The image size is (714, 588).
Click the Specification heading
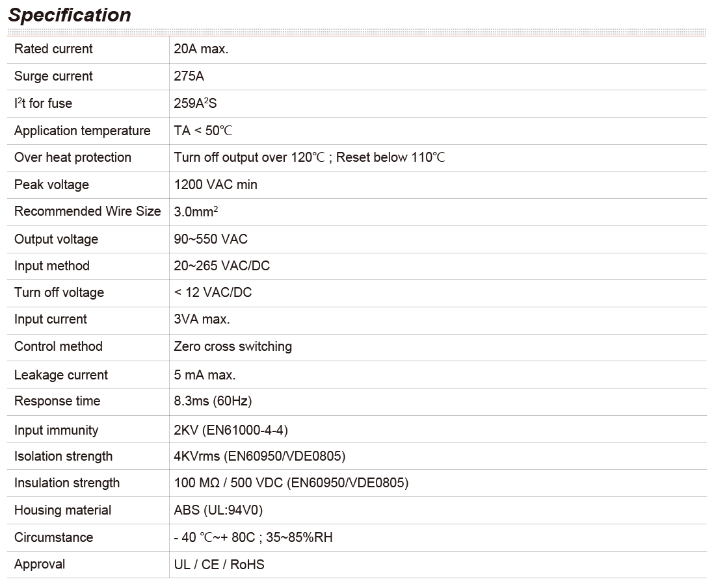coord(70,15)
